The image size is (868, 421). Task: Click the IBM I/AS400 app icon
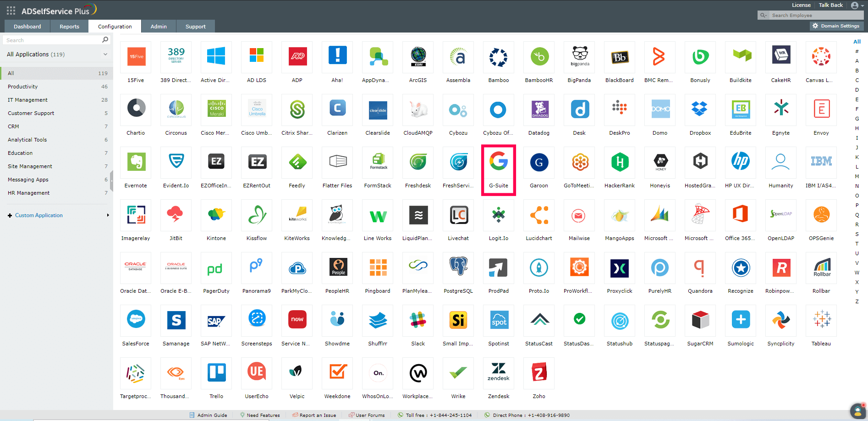821,162
